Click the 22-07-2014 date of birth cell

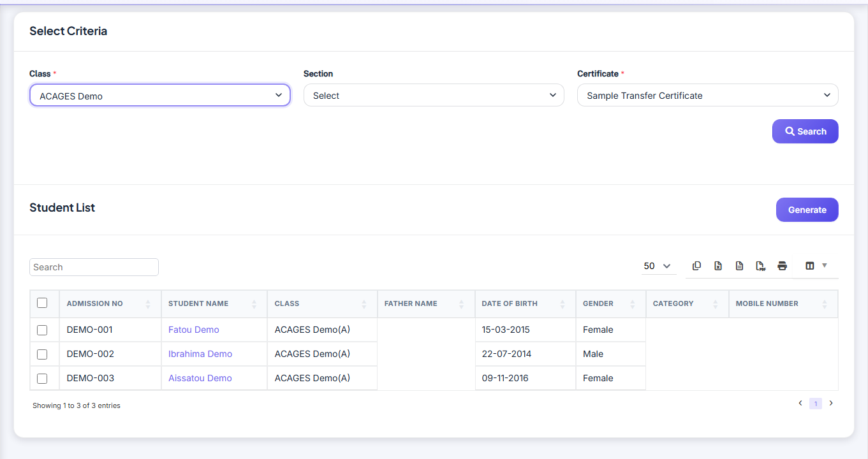pyautogui.click(x=526, y=354)
